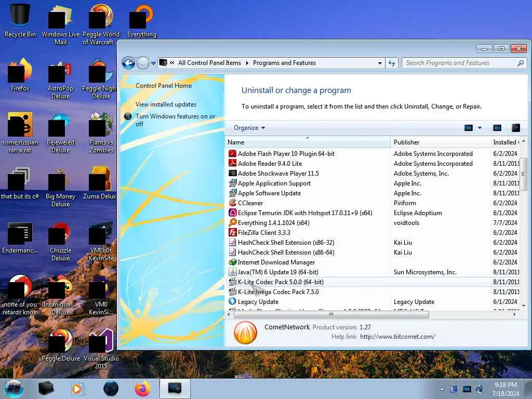The image size is (532, 399).
Task: Select the Apple Software Update icon
Action: coord(232,193)
